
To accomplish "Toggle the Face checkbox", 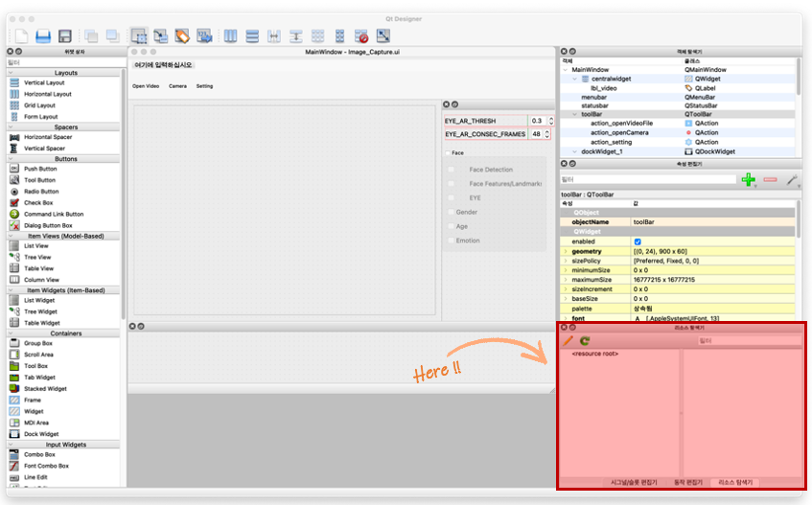I will pos(448,153).
